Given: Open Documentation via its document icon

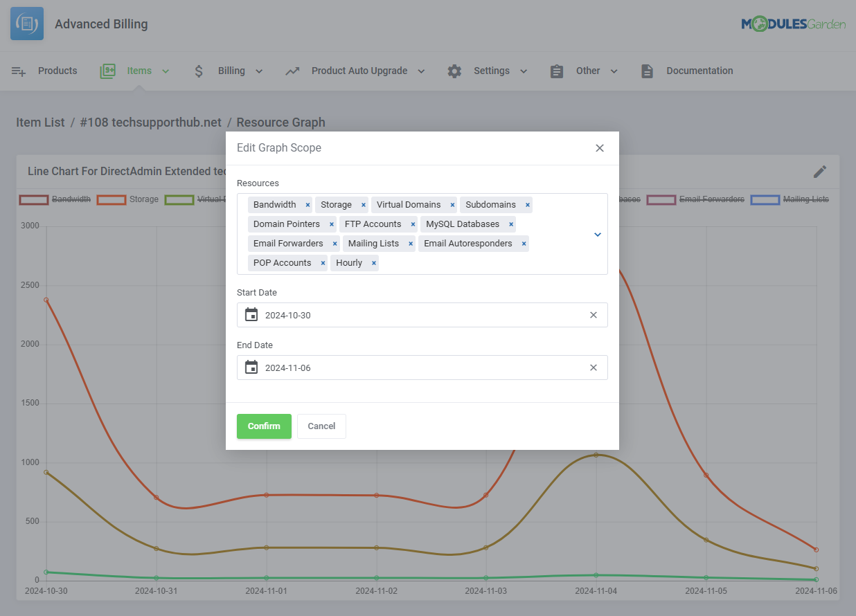Looking at the screenshot, I should (x=646, y=70).
